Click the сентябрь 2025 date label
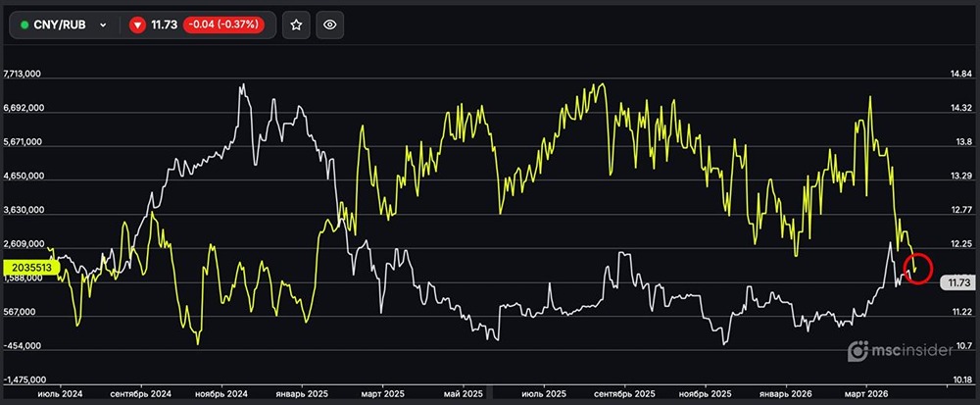980x405 pixels. [624, 394]
